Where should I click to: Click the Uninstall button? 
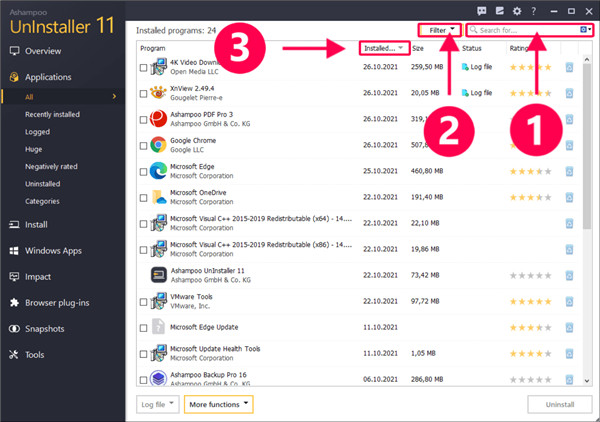click(560, 404)
